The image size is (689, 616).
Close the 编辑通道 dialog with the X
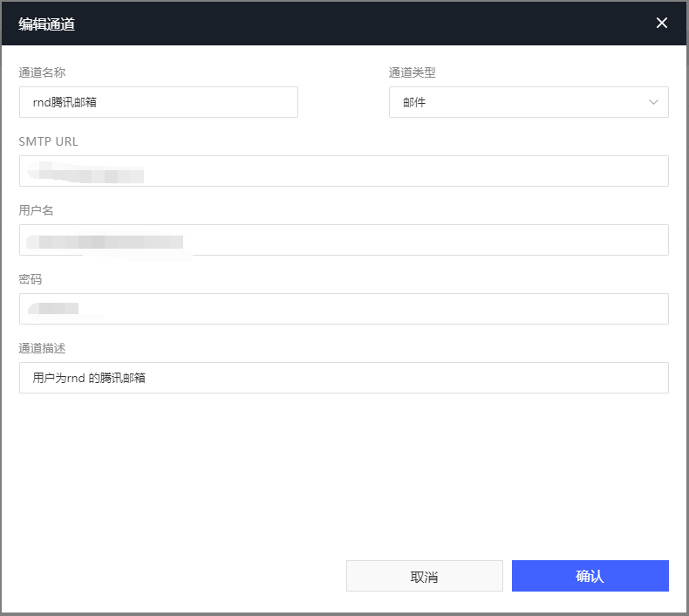click(x=662, y=23)
